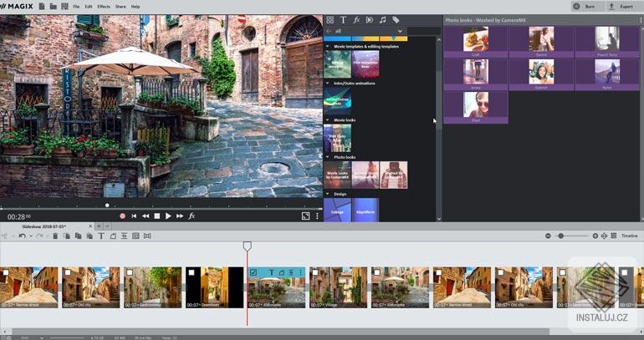Click the preview position marker dot
The image size is (644, 340).
click(x=107, y=205)
